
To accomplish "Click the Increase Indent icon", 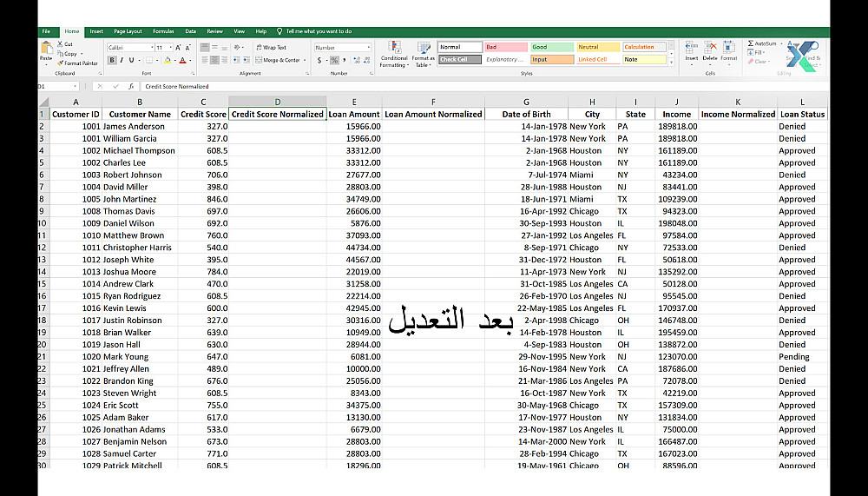I will click(x=247, y=60).
